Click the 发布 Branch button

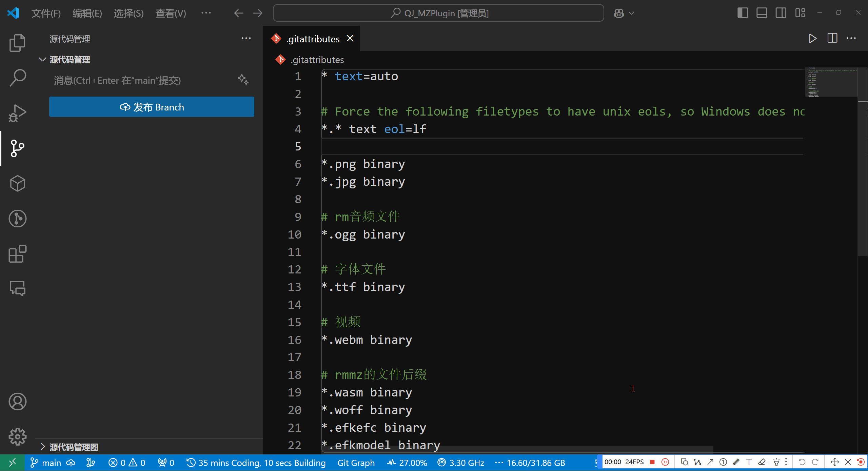pyautogui.click(x=152, y=107)
